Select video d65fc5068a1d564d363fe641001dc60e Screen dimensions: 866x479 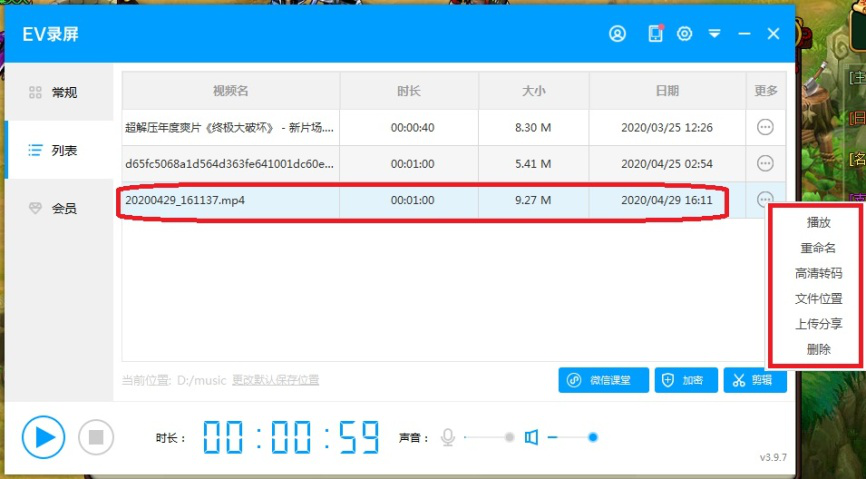(230, 164)
